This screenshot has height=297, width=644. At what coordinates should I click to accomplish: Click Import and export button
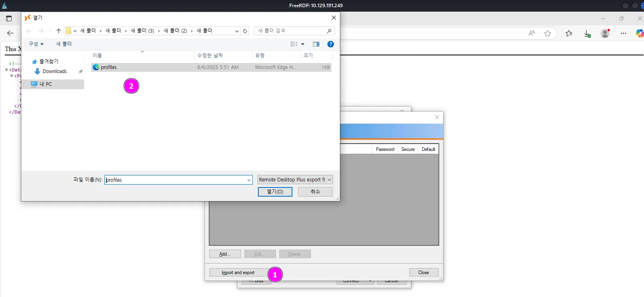pos(238,273)
